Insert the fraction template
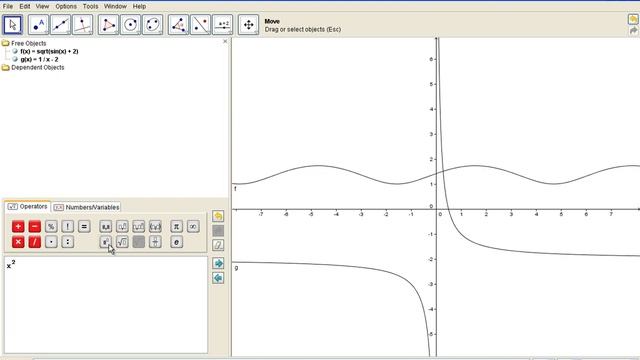 [155, 242]
